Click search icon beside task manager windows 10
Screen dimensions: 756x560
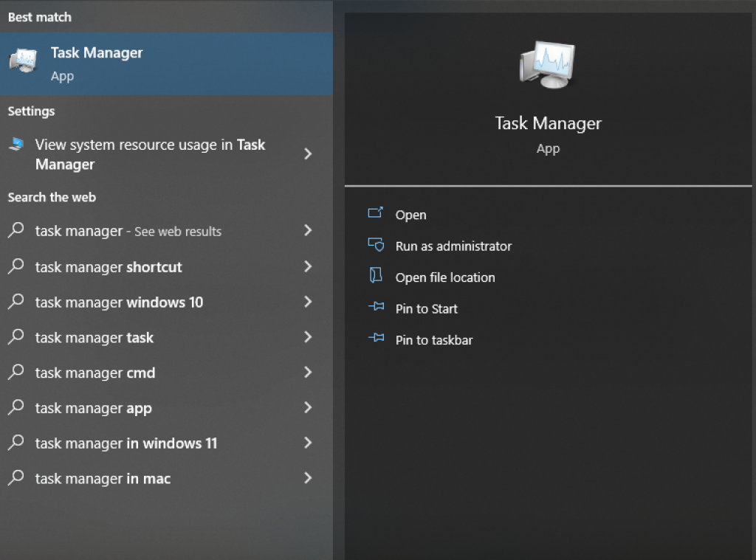point(16,301)
